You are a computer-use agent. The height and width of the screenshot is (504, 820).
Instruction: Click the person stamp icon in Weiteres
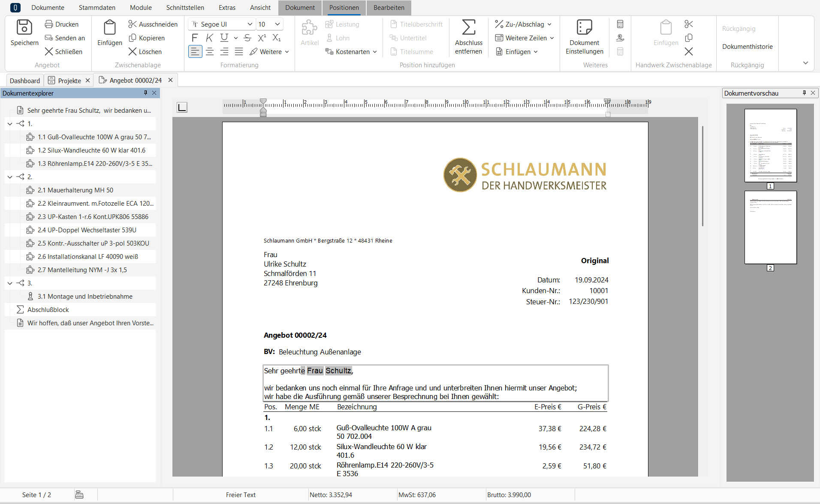620,38
